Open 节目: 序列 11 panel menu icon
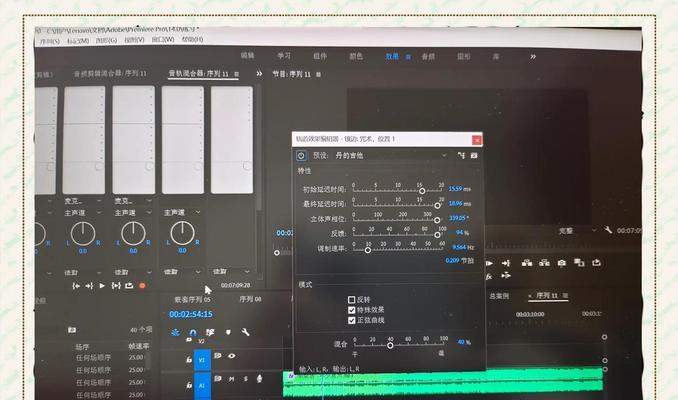This screenshot has height=400, width=678. click(x=319, y=74)
